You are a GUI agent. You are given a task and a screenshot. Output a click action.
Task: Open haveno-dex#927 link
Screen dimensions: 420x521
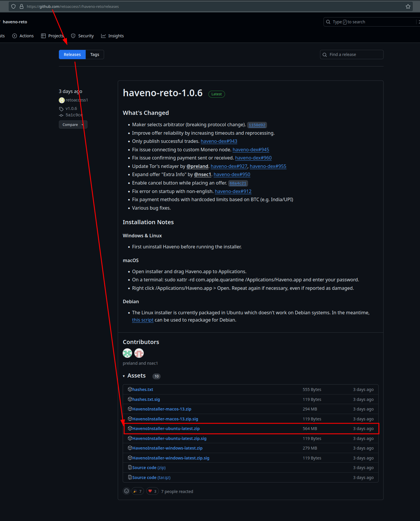[x=229, y=166]
